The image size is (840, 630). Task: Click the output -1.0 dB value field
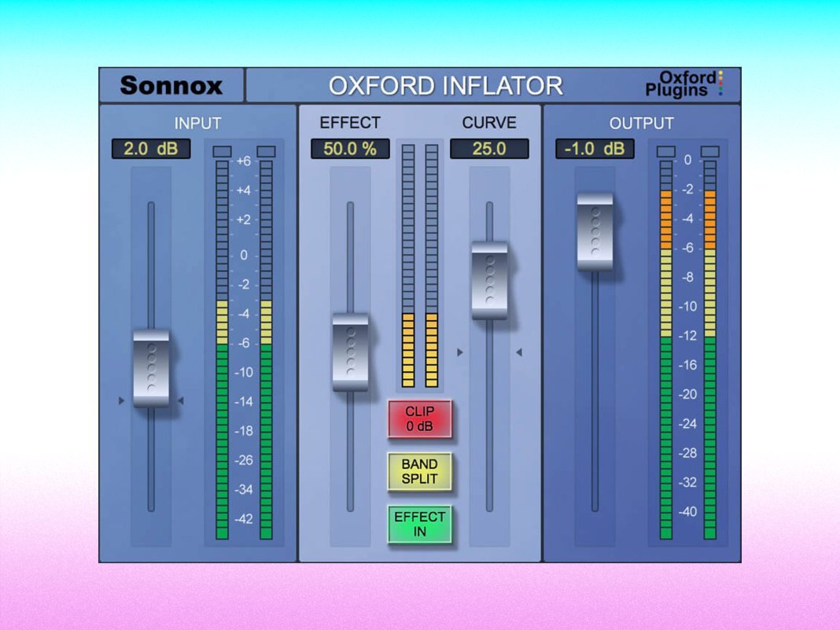[595, 149]
